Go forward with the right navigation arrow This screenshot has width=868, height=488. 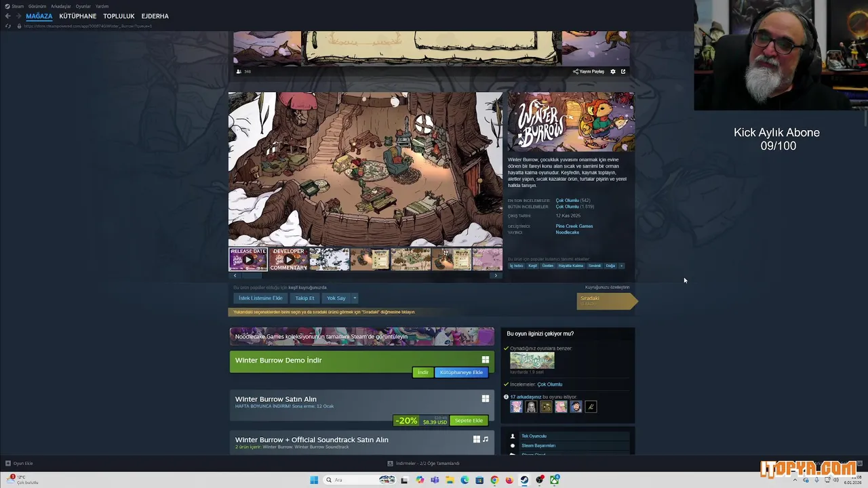[18, 16]
